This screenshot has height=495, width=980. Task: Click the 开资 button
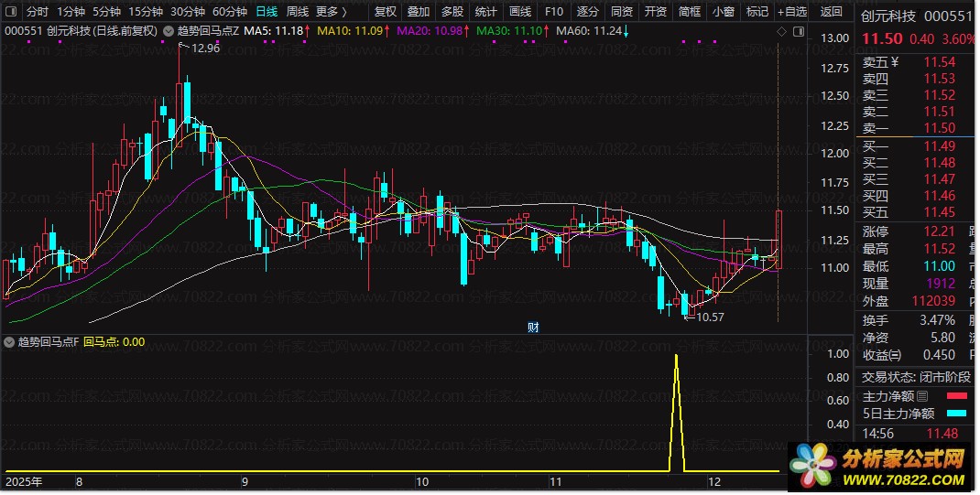[x=655, y=11]
